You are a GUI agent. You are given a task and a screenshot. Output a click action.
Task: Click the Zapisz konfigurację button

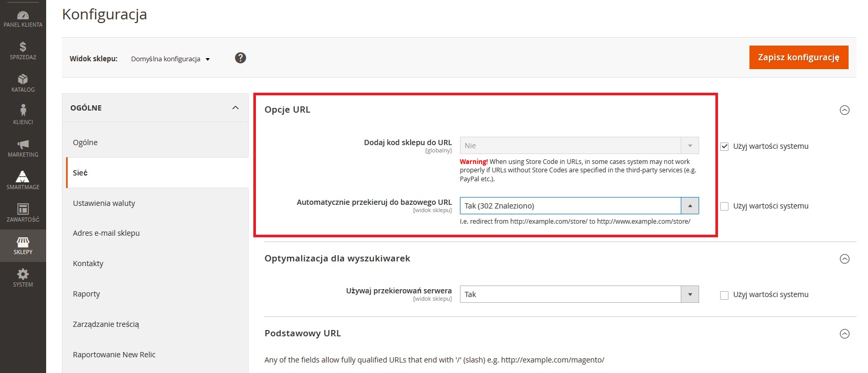pos(798,58)
